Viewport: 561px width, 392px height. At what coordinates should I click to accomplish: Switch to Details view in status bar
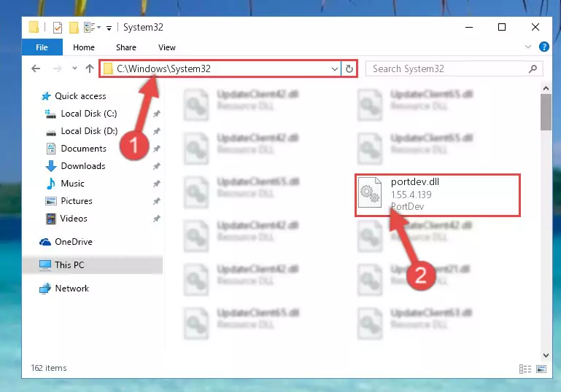pyautogui.click(x=525, y=369)
